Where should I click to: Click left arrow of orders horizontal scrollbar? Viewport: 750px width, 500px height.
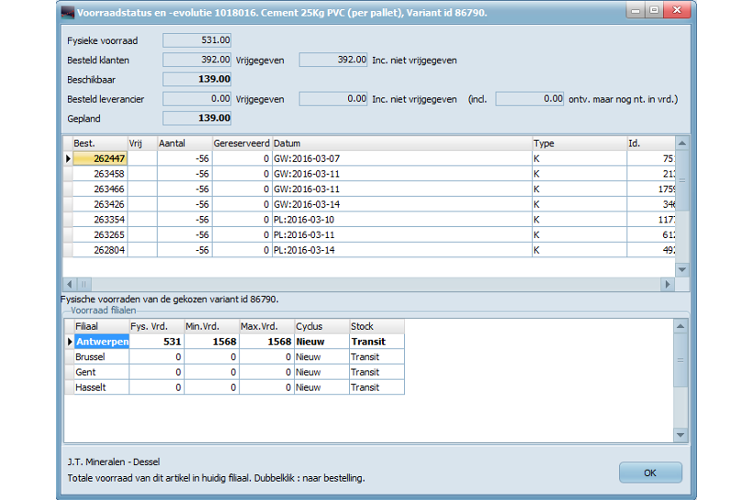point(69,284)
